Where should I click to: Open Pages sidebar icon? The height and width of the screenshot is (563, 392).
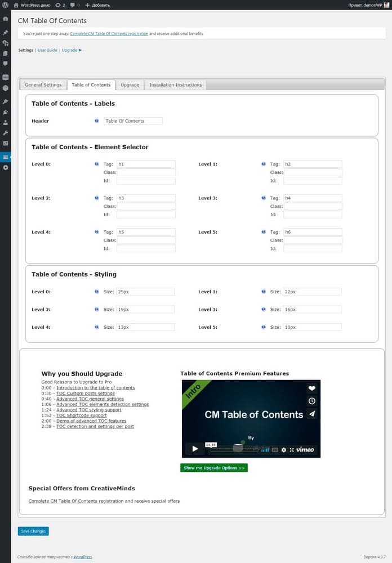pos(6,53)
